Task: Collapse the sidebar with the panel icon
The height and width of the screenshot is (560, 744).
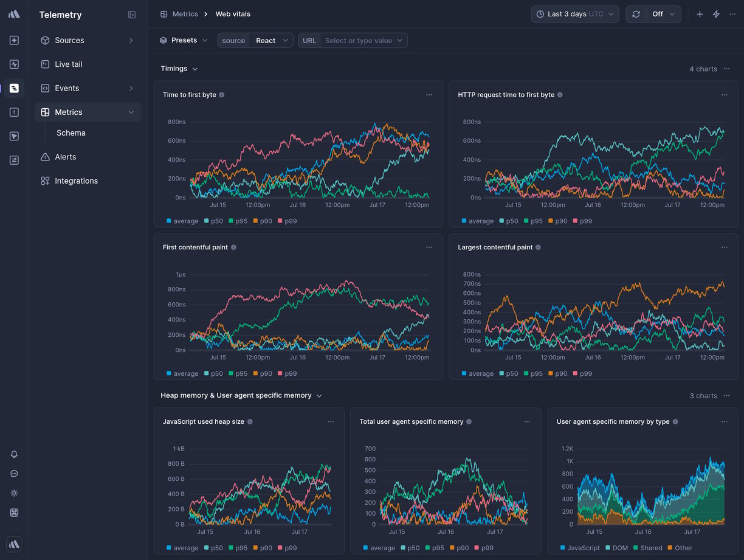Action: click(132, 15)
